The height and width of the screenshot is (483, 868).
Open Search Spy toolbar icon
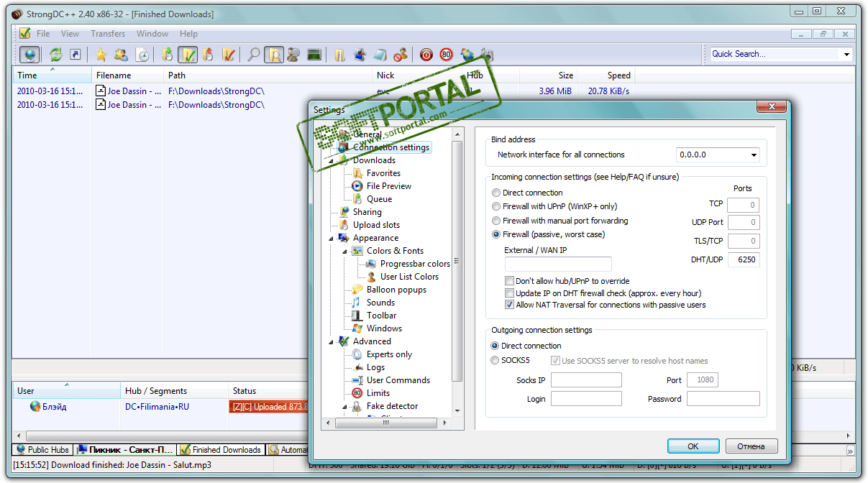click(293, 54)
